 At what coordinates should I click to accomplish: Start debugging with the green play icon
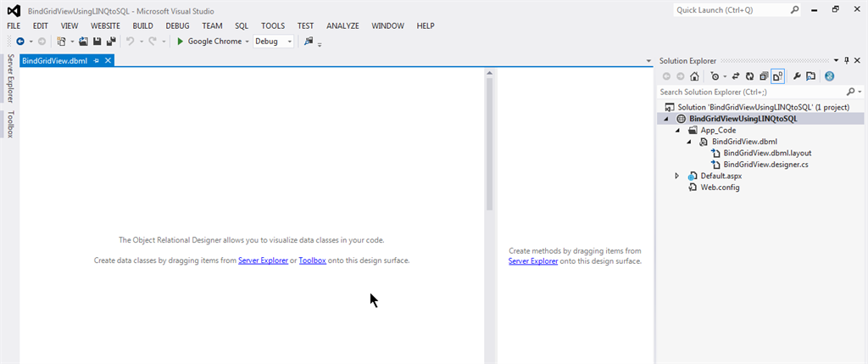pos(180,41)
